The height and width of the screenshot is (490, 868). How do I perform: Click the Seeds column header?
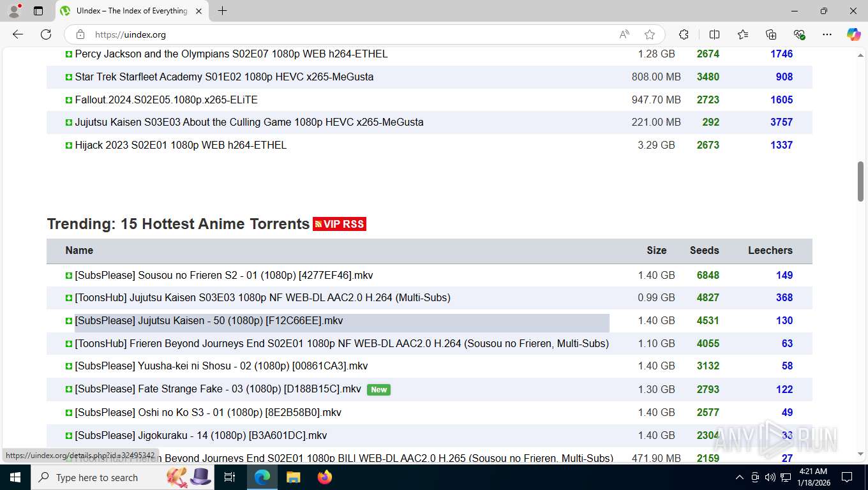click(x=704, y=250)
